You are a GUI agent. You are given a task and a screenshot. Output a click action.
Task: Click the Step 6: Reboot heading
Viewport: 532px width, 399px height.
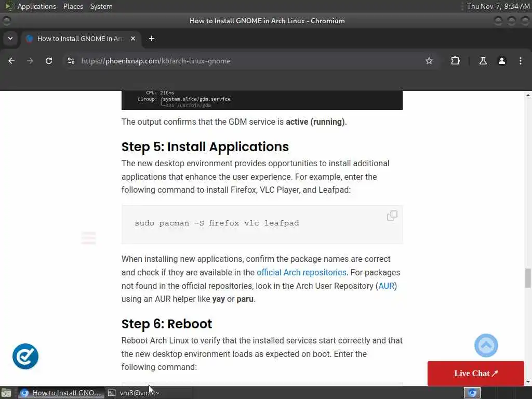pos(167,324)
